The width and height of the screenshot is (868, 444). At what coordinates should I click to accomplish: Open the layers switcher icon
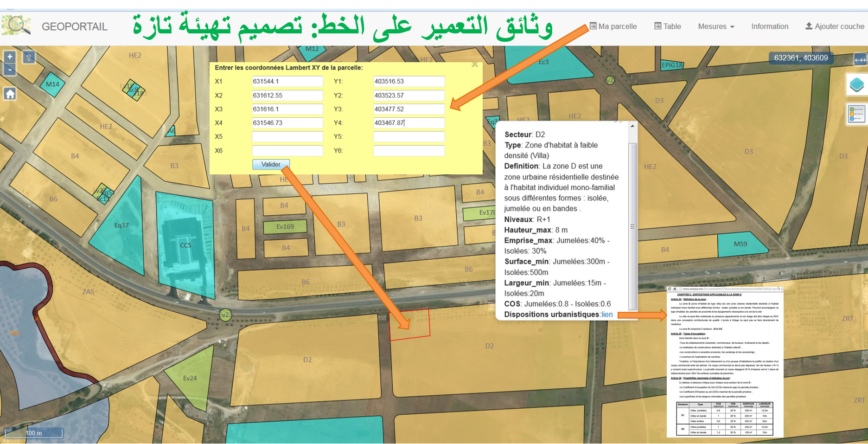(856, 85)
